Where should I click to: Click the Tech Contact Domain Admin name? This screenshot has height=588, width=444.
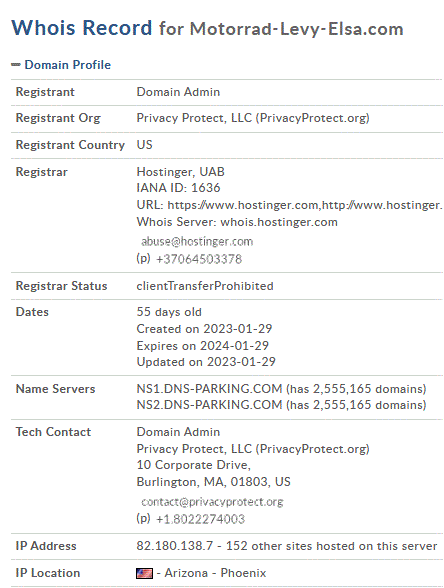pyautogui.click(x=178, y=432)
